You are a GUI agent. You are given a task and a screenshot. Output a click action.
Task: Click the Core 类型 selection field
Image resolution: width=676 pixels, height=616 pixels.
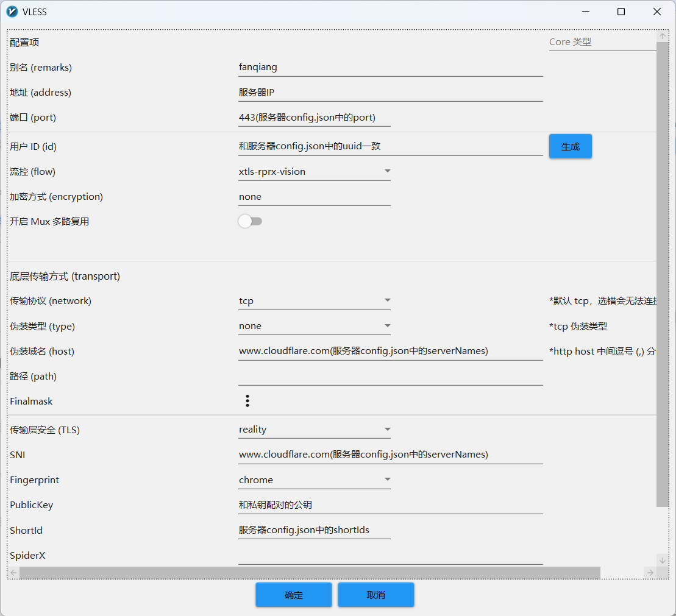click(601, 42)
